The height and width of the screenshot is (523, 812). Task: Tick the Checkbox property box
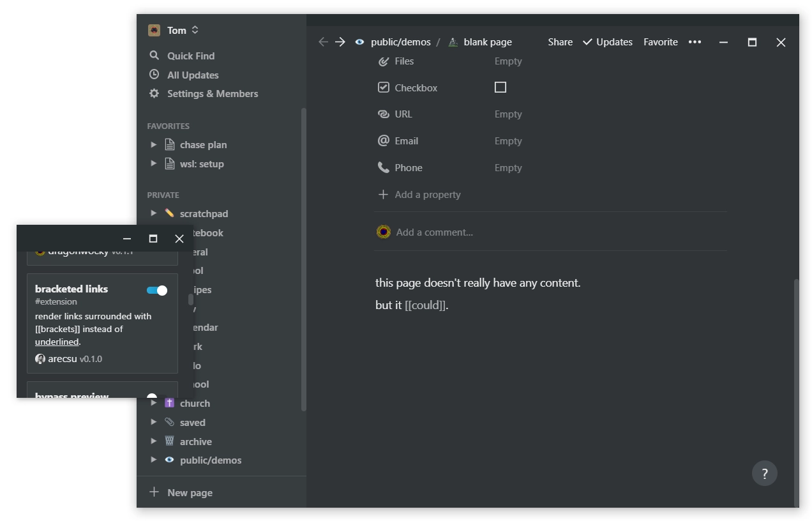500,87
